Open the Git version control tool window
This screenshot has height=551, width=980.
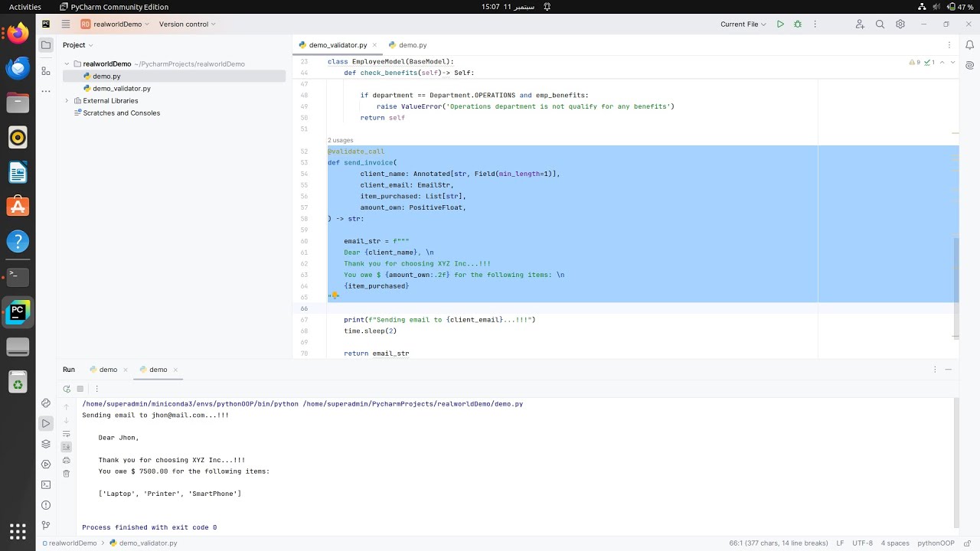pyautogui.click(x=46, y=526)
